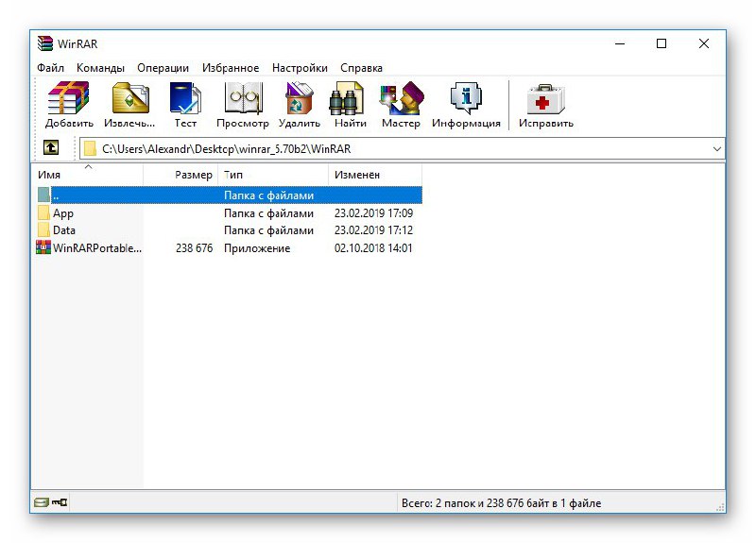
Task: Click date 23.02.2019 17:09
Action: click(373, 213)
